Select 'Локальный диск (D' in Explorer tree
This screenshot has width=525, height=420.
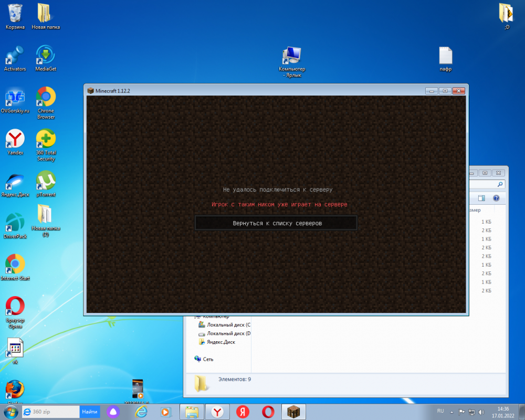point(224,333)
